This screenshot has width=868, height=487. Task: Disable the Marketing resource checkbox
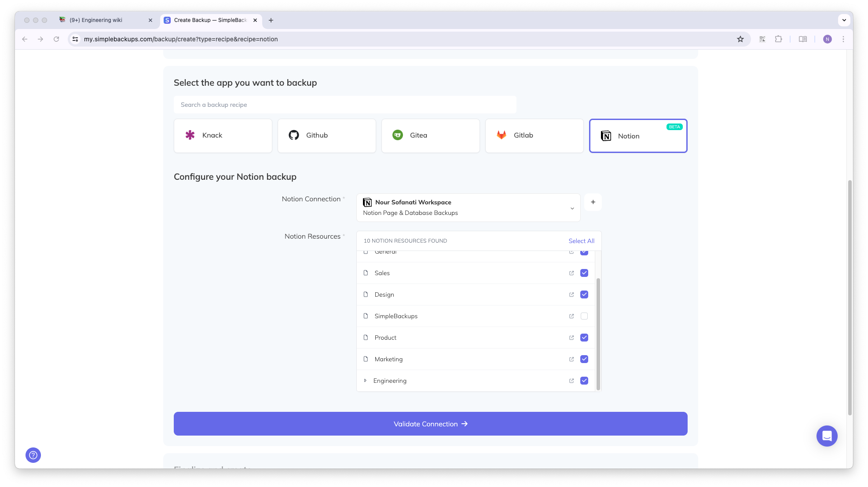coord(584,359)
